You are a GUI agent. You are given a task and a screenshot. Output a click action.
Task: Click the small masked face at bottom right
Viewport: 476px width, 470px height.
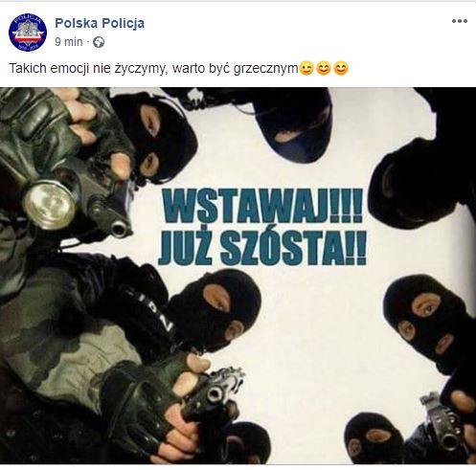pos(374,438)
